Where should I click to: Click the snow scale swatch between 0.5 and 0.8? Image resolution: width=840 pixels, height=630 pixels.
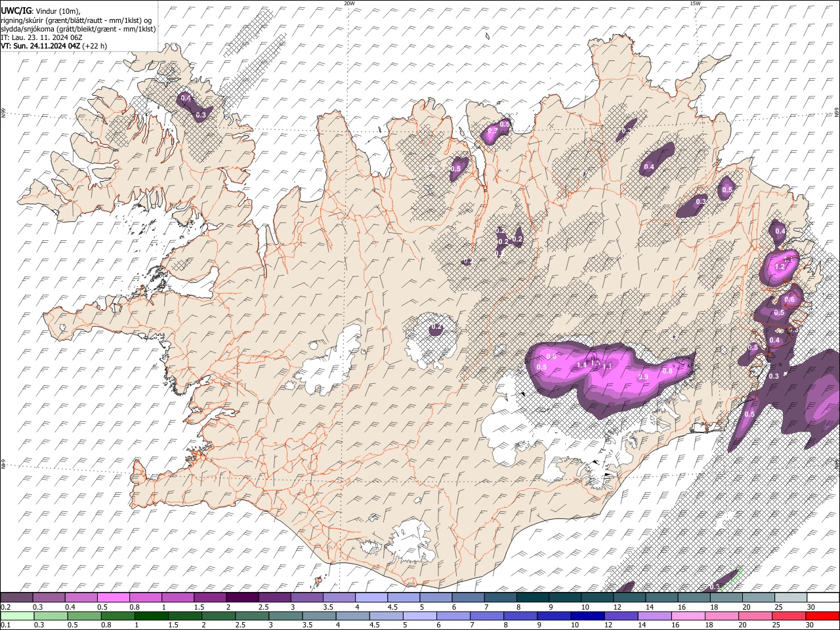point(113,598)
